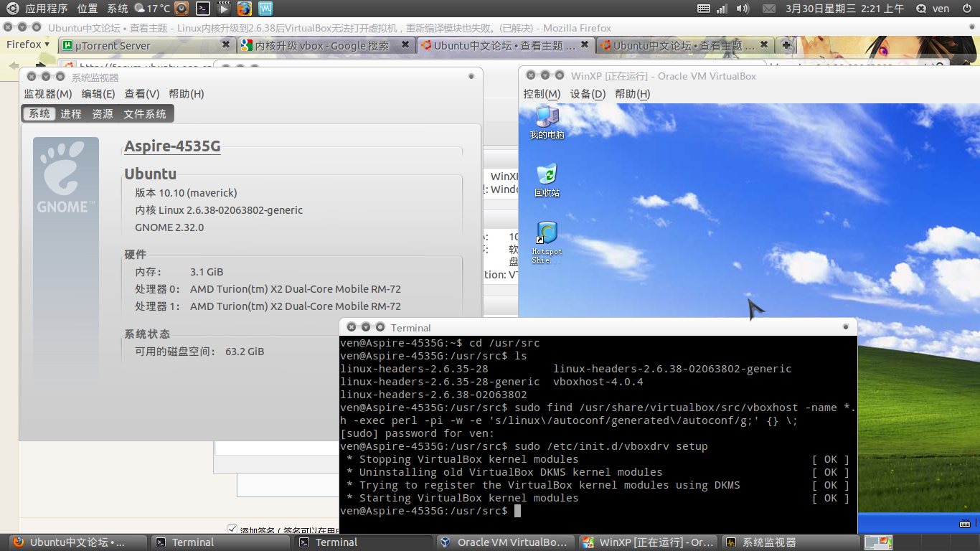Close the Google 搜索 Firefox tab
This screenshot has height=551, width=980.
tap(405, 44)
